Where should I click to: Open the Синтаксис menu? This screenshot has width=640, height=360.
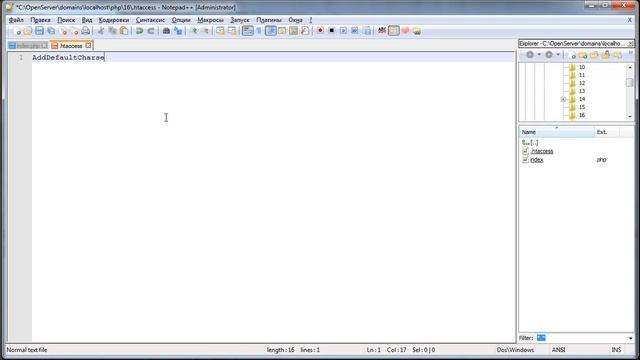click(150, 20)
